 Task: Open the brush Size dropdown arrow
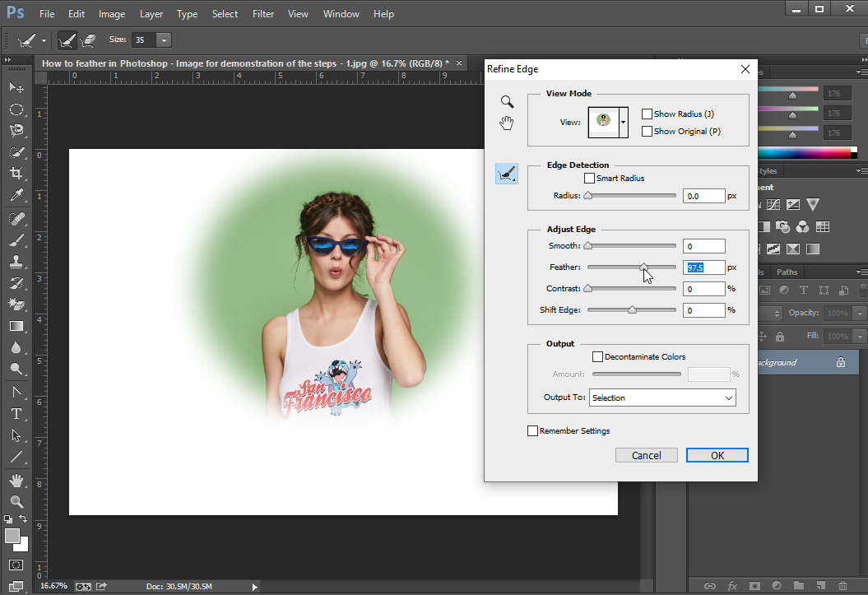pos(164,40)
